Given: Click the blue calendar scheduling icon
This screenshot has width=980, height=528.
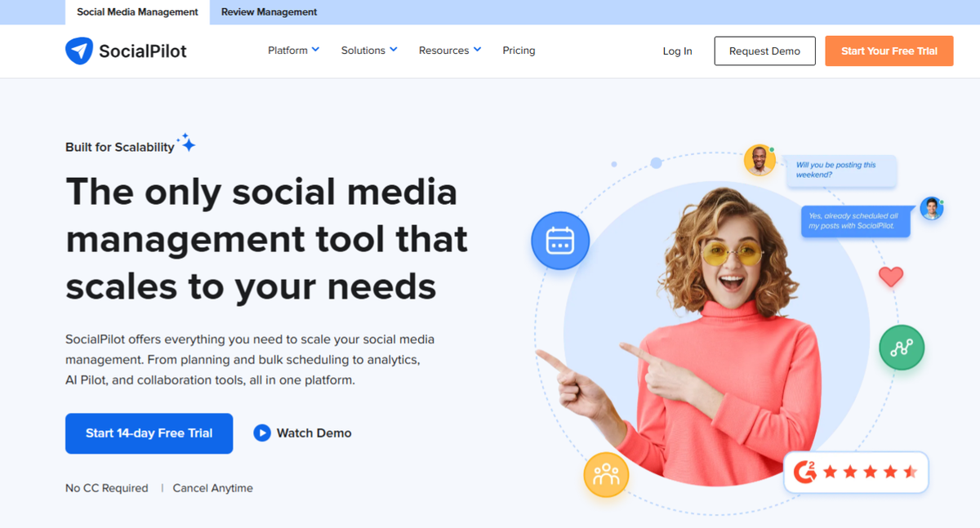Looking at the screenshot, I should [x=560, y=240].
